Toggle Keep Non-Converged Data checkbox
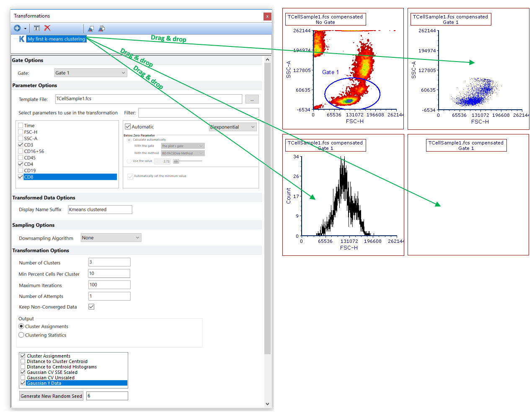The height and width of the screenshot is (412, 532). pyautogui.click(x=91, y=306)
